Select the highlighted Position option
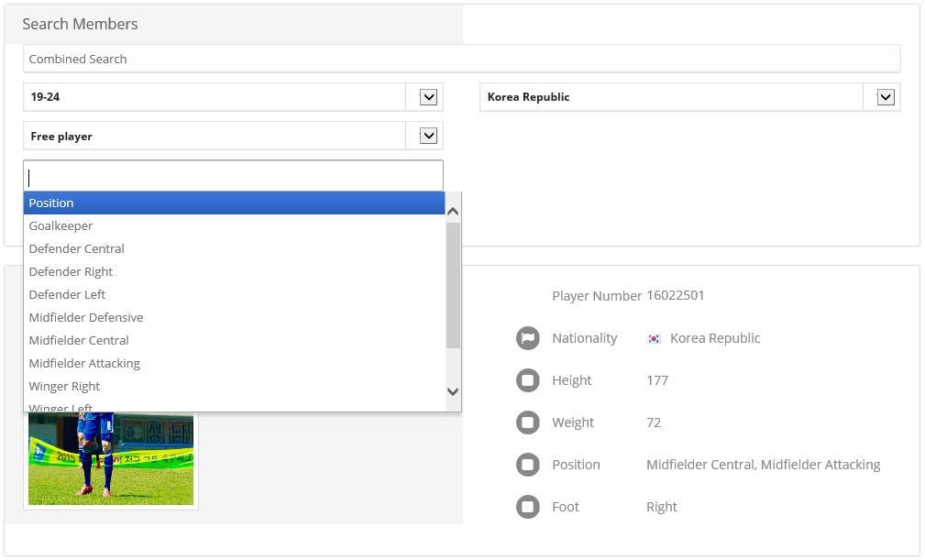 [x=234, y=203]
